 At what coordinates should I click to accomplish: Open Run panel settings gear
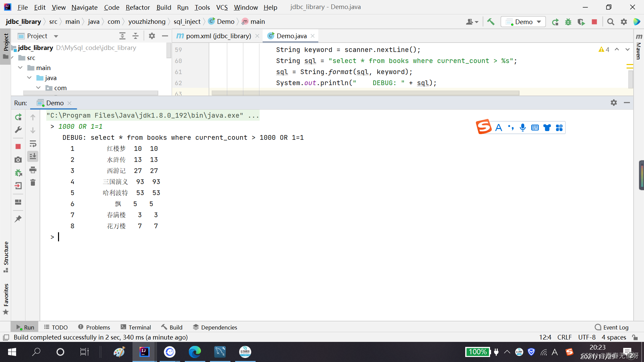click(614, 103)
